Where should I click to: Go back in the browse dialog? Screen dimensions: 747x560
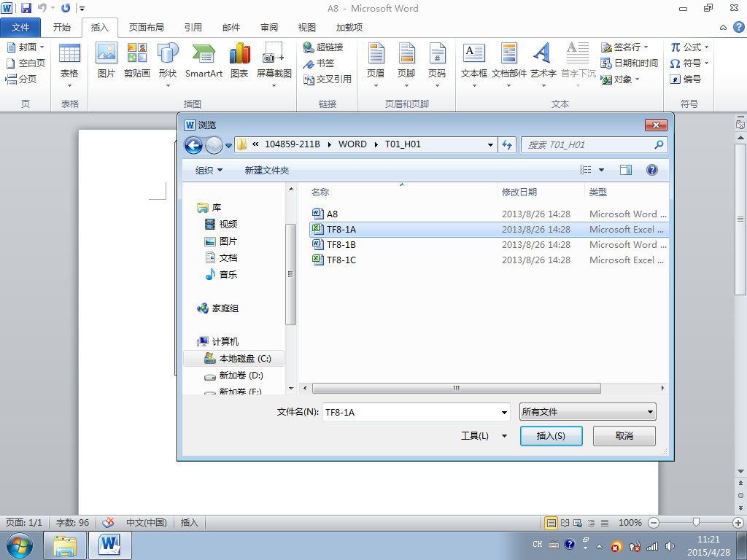[193, 145]
